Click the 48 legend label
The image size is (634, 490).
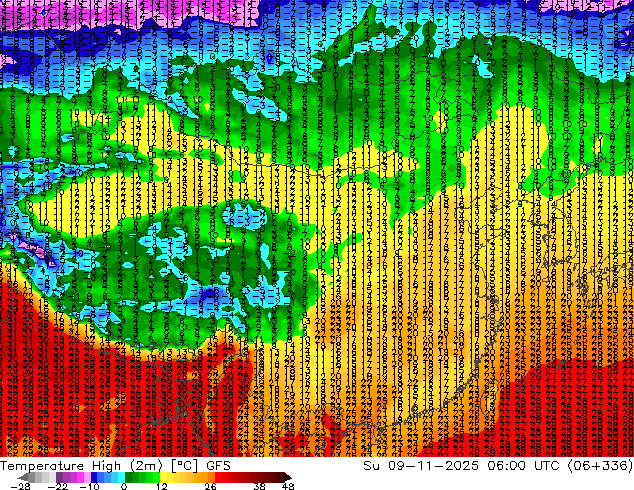(x=288, y=486)
